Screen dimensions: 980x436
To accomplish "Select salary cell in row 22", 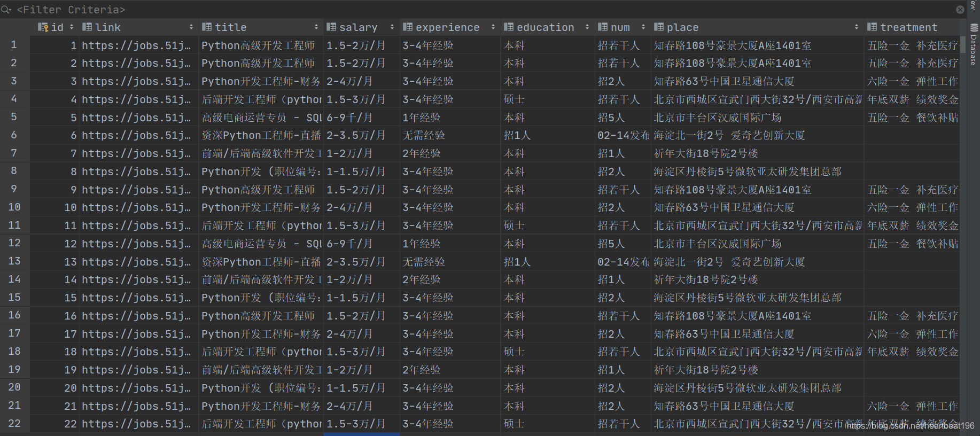I will pyautogui.click(x=361, y=424).
